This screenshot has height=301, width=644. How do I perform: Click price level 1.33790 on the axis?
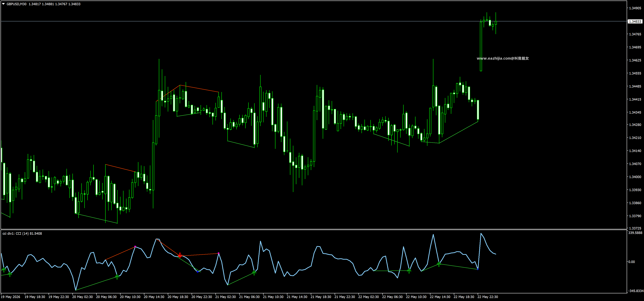click(x=635, y=216)
